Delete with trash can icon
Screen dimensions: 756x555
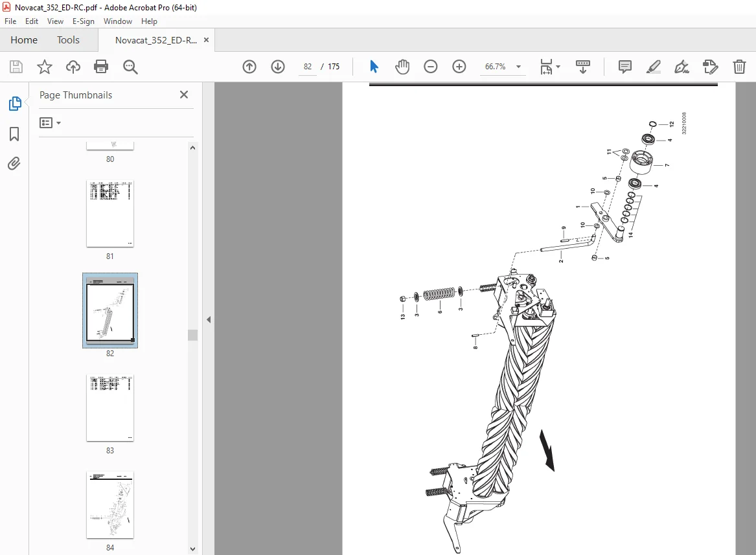tap(739, 67)
